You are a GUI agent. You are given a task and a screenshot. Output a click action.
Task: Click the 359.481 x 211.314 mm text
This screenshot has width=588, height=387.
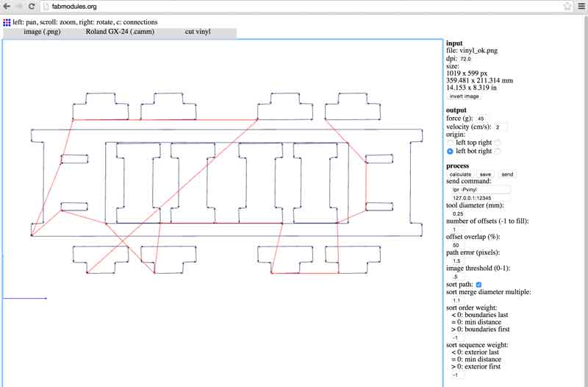480,81
